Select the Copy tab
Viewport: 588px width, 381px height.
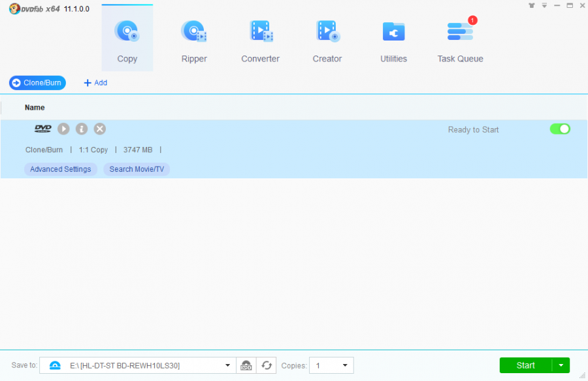coord(127,41)
